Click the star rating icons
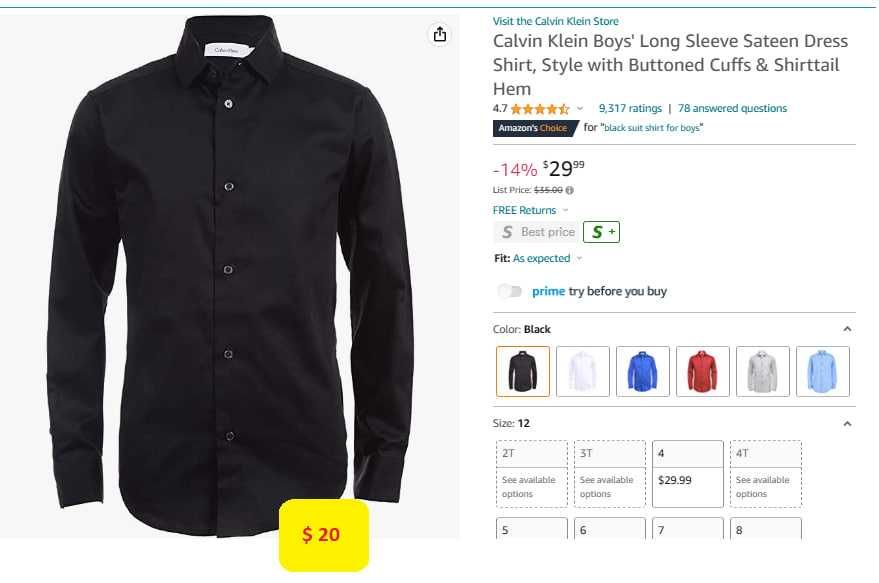The width and height of the screenshot is (879, 583). coord(540,109)
